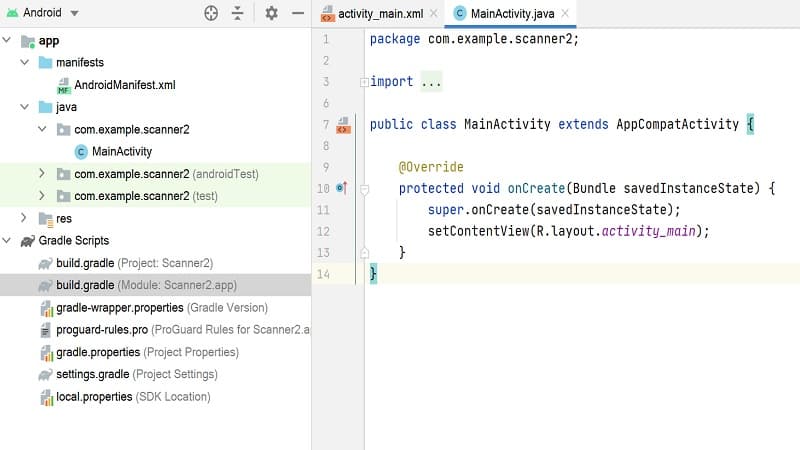Image resolution: width=800 pixels, height=450 pixels.
Task: Expand the folded import statement
Action: [431, 82]
